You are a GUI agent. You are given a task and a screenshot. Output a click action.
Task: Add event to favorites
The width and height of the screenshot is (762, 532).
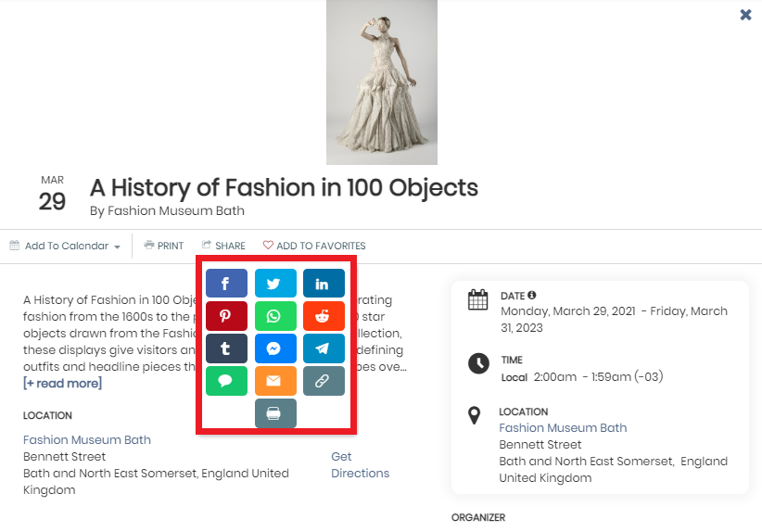[314, 246]
